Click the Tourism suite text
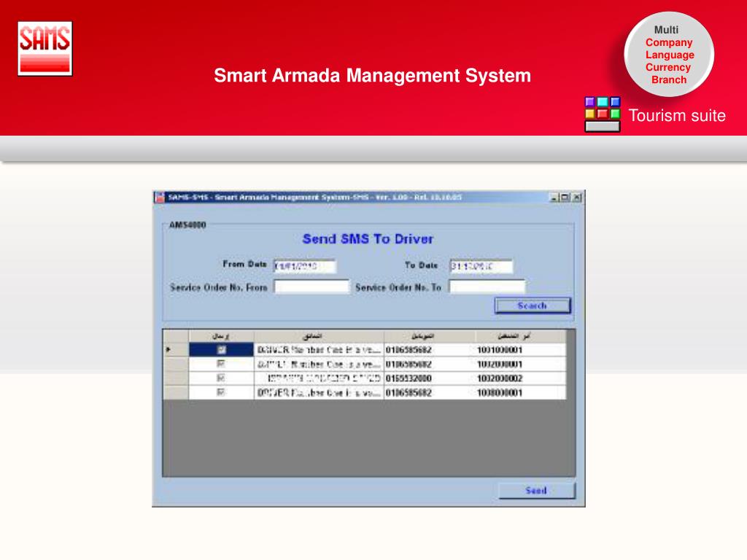 pyautogui.click(x=677, y=116)
